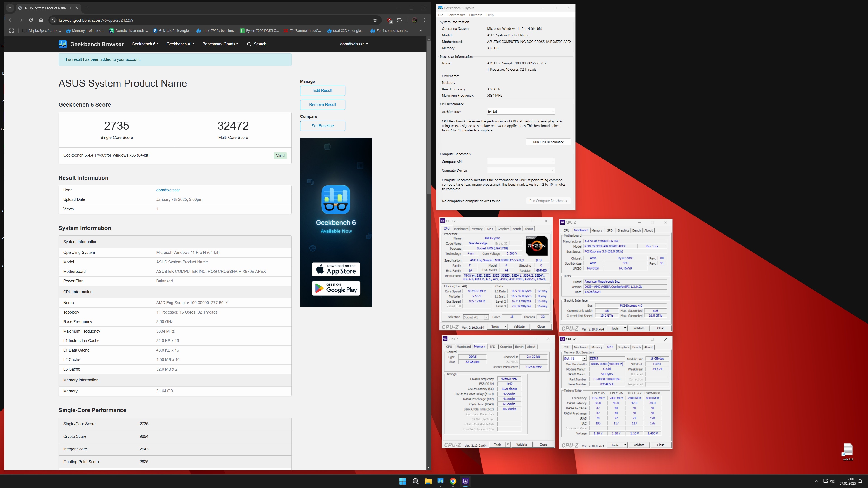Click the Set Baseline button
Image resolution: width=868 pixels, height=488 pixels.
point(323,126)
